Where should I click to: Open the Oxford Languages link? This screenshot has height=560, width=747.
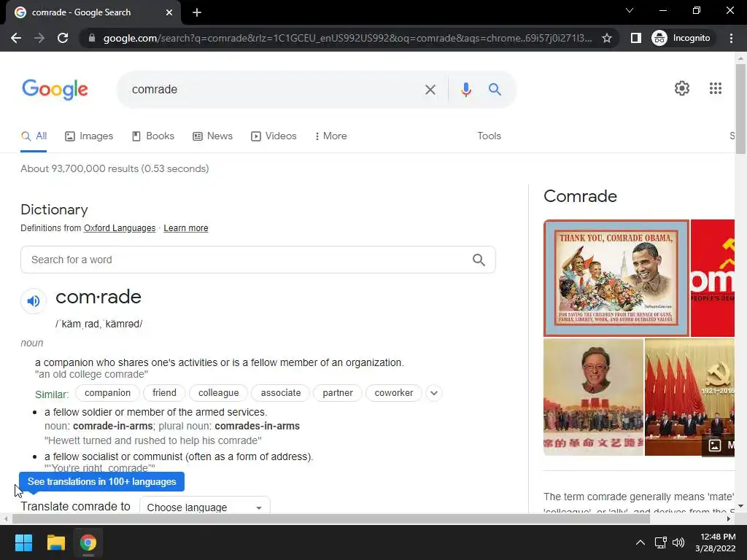click(120, 228)
